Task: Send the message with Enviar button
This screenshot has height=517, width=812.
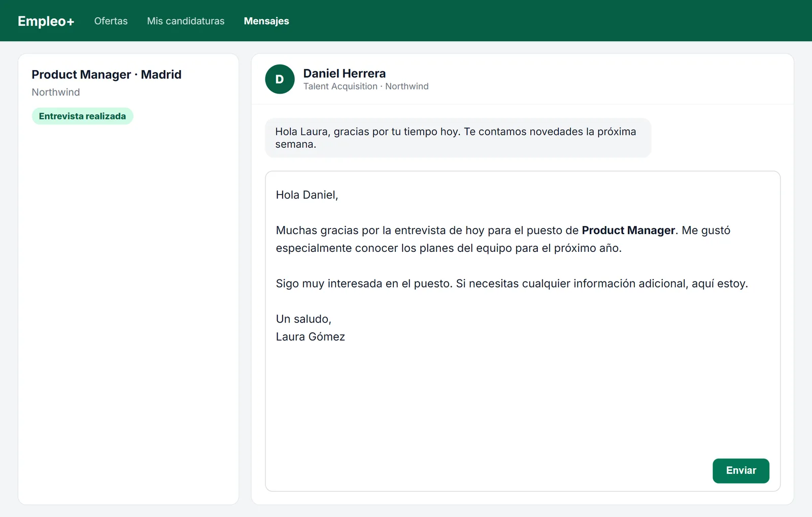Action: (x=740, y=471)
